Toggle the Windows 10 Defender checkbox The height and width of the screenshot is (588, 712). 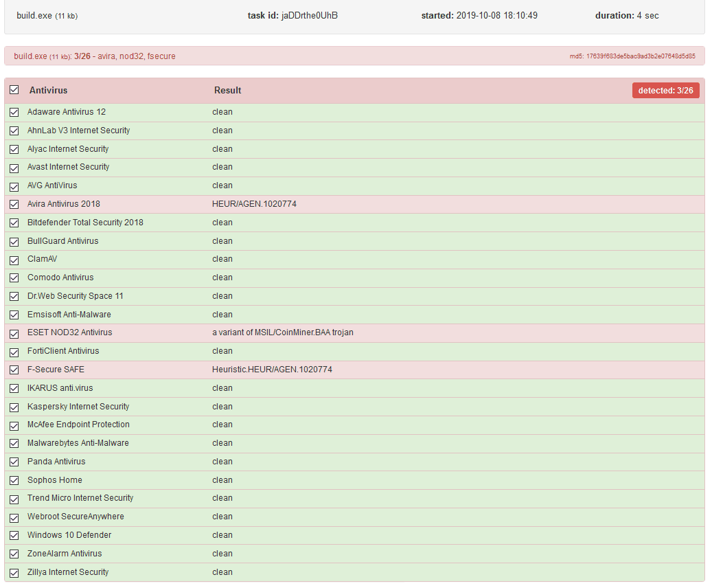click(x=14, y=536)
